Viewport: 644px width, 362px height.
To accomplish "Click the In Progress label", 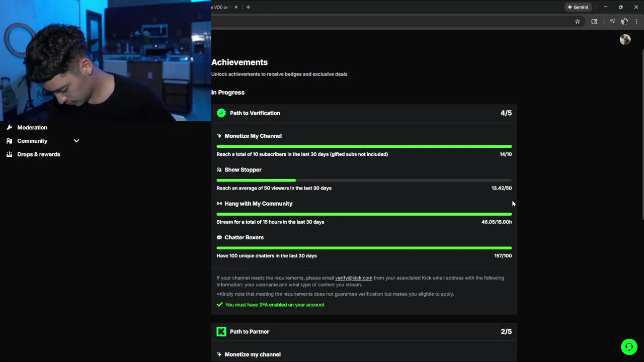I will tap(228, 93).
